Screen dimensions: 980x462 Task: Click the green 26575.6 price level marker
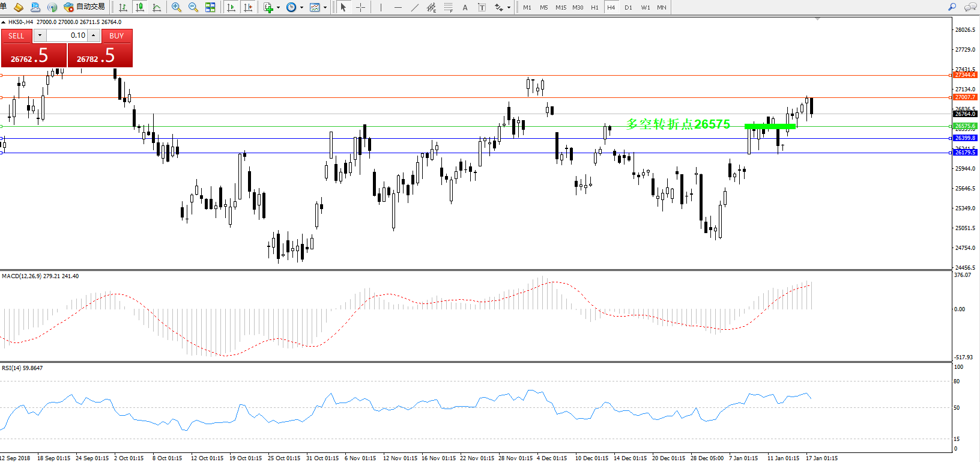965,126
